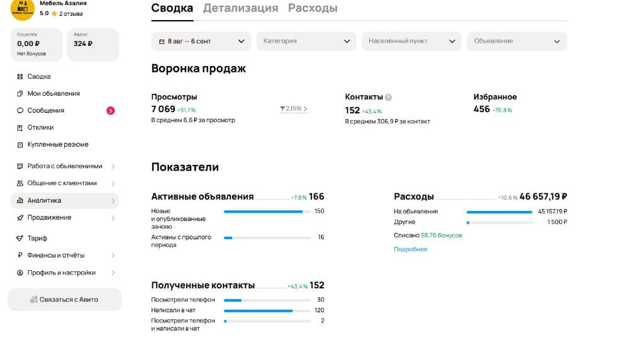The height and width of the screenshot is (357, 644).
Task: Click the help icon next to Контакты
Action: 388,98
